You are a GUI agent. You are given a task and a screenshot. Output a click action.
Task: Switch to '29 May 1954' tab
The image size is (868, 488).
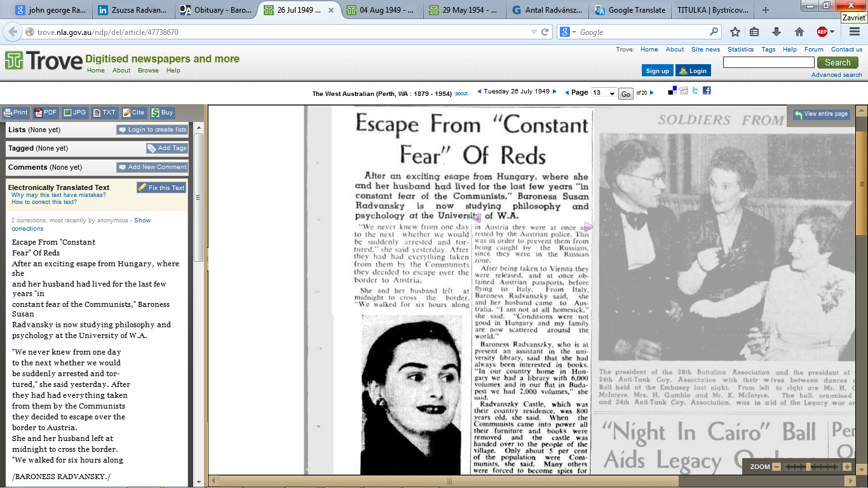(466, 10)
